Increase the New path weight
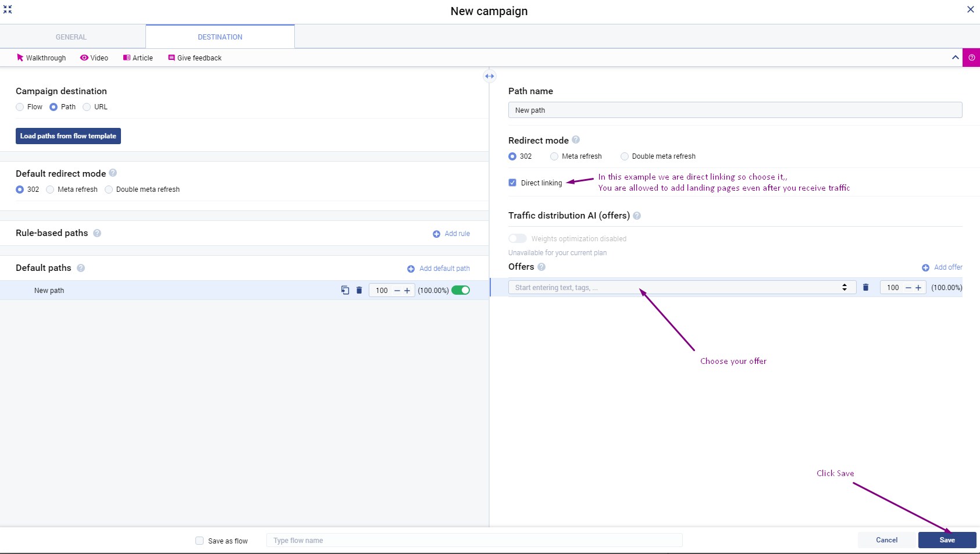Viewport: 980px width, 554px height. click(x=407, y=291)
